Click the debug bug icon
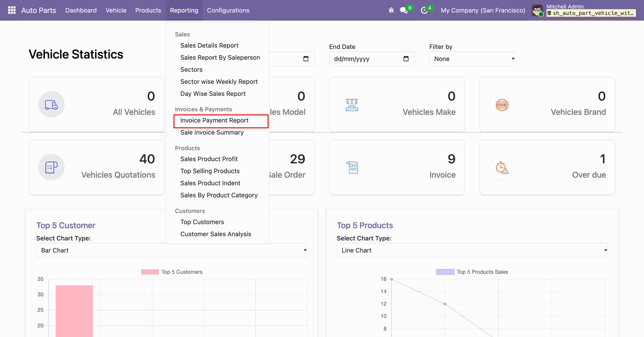The width and height of the screenshot is (644, 337). click(x=391, y=10)
